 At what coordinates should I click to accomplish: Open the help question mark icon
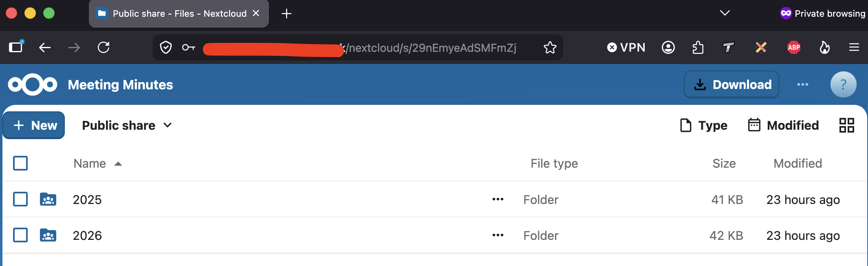843,84
